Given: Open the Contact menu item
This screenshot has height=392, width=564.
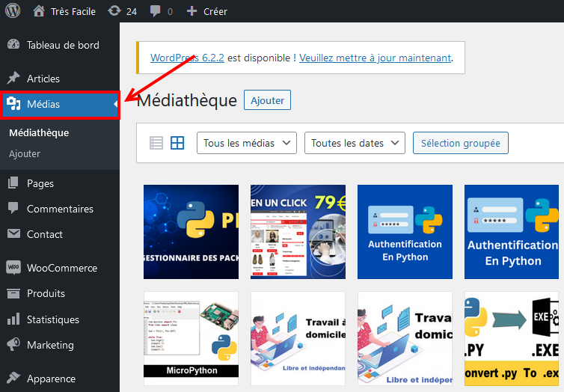Looking at the screenshot, I should [45, 234].
